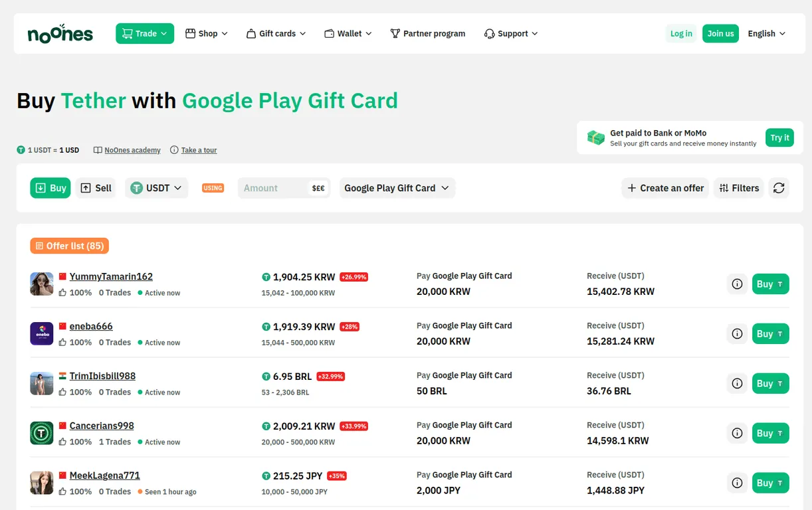The image size is (812, 510).
Task: Open the Gift cards menu
Action: 276,34
